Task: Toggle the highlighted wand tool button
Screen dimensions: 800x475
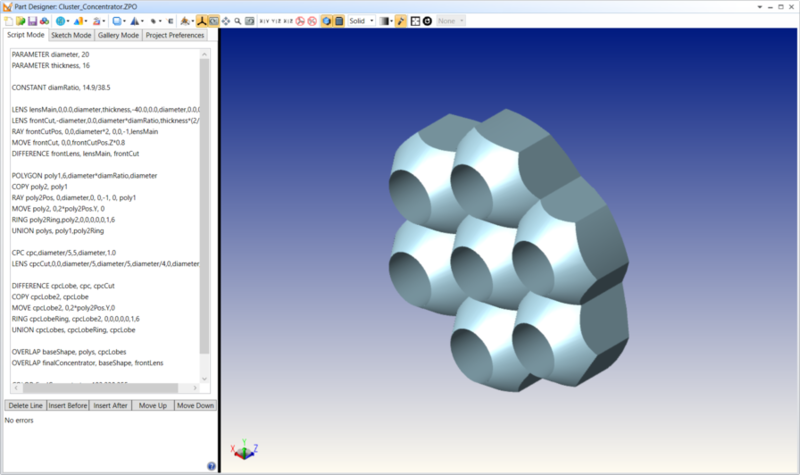Action: coord(401,20)
